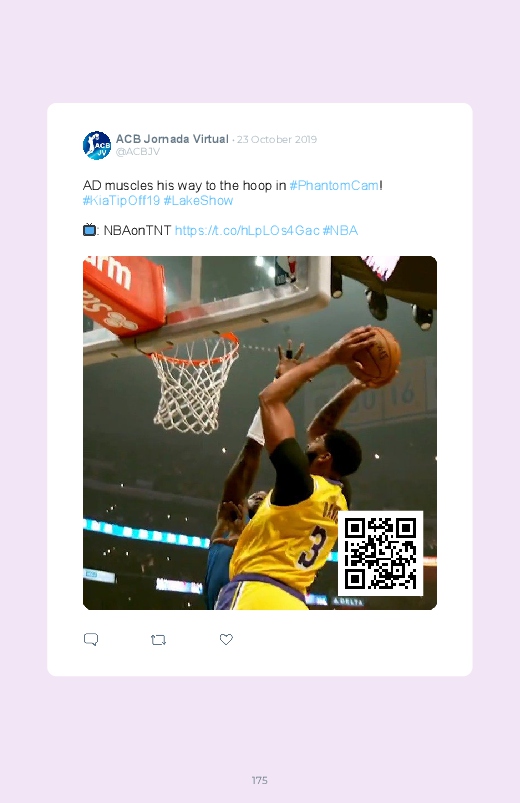Click the page number 175
The width and height of the screenshot is (520, 803).
(260, 780)
